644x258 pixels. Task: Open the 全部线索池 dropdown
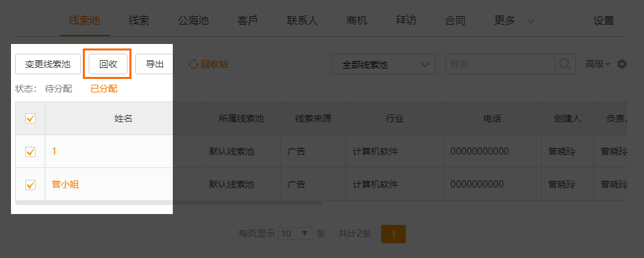point(384,65)
